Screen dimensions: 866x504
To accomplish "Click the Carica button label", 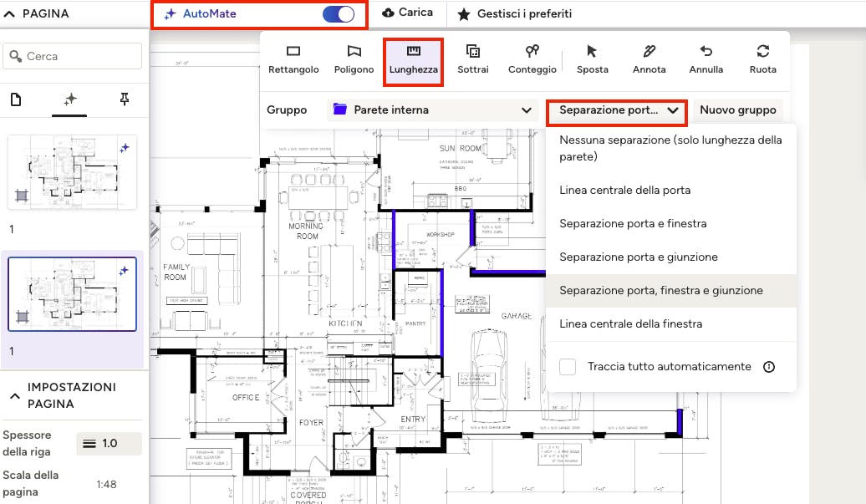I will [x=416, y=13].
